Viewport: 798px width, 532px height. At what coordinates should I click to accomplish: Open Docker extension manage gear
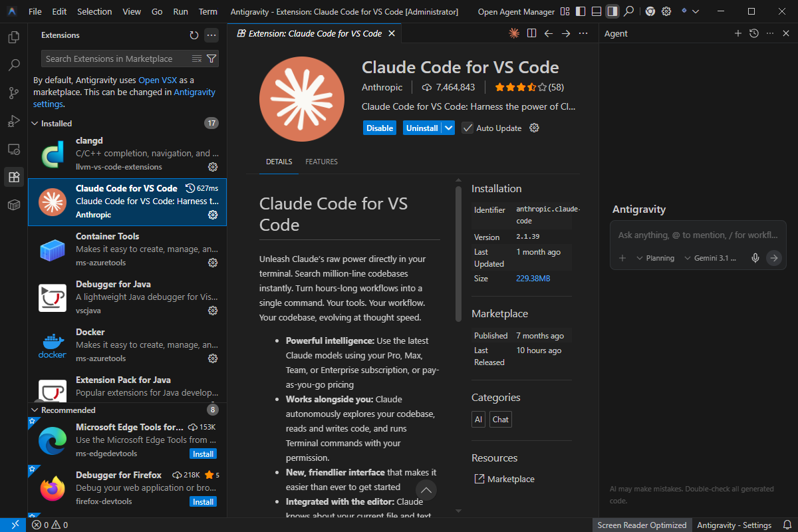click(213, 358)
